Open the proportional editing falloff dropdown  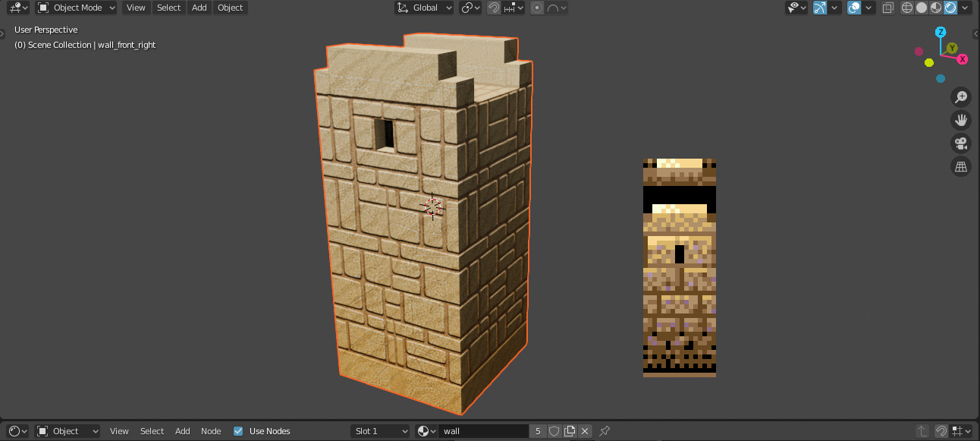click(556, 8)
